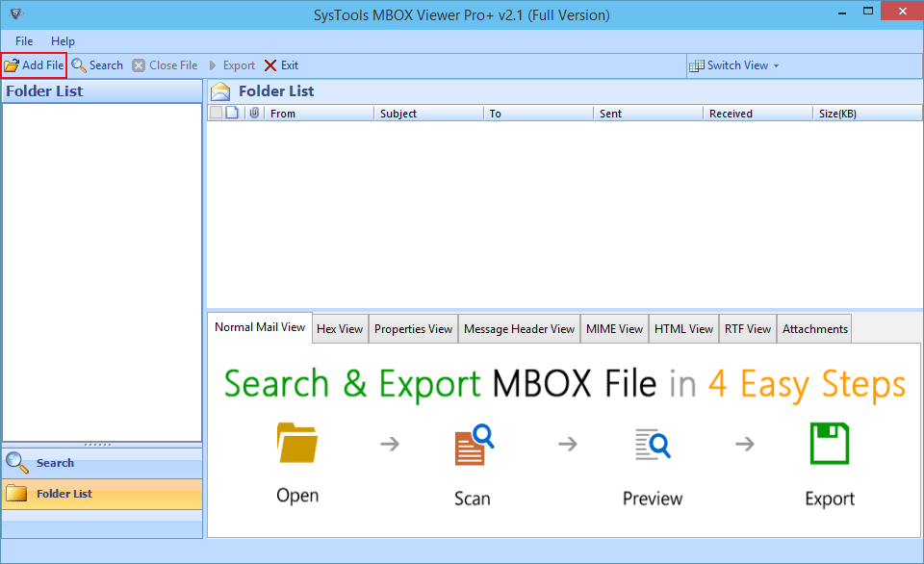Sort emails by Sent column
Screen dimensions: 924x564
point(648,114)
